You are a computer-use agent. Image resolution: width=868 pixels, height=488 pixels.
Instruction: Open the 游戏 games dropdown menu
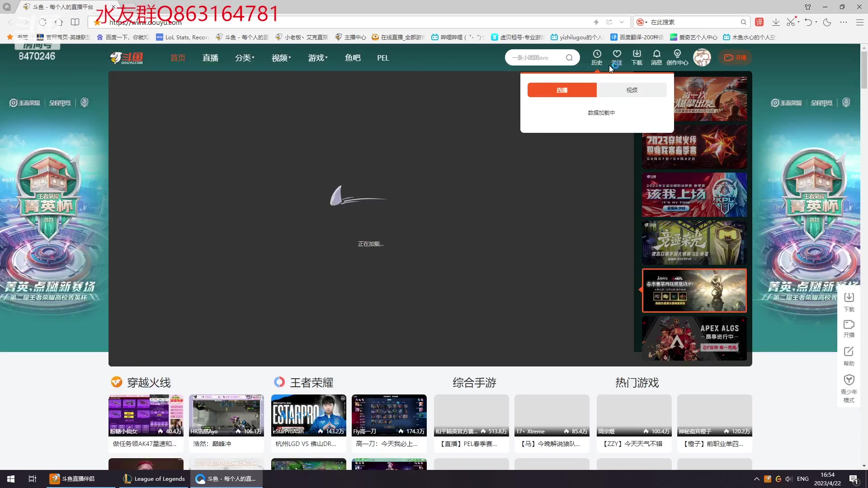317,57
